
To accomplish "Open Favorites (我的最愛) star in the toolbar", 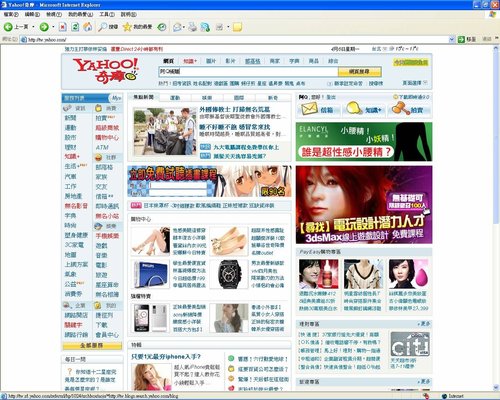I will (137, 27).
